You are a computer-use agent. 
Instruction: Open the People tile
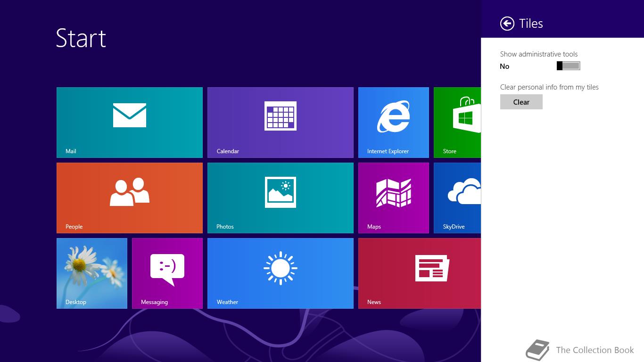[x=130, y=198]
